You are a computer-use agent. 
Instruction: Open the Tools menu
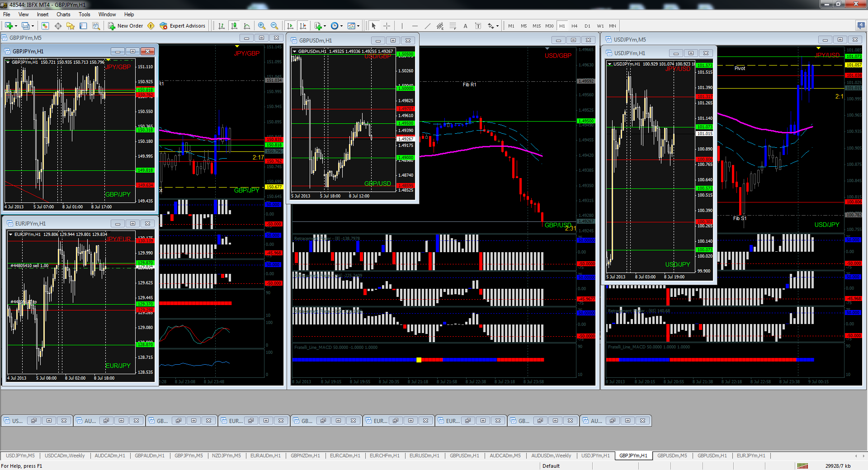85,14
